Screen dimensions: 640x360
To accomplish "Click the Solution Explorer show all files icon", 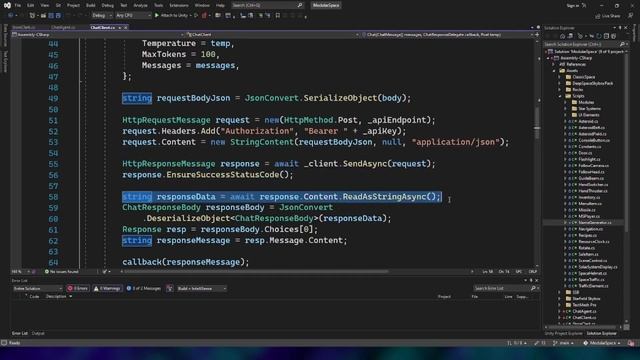I will (x=613, y=36).
